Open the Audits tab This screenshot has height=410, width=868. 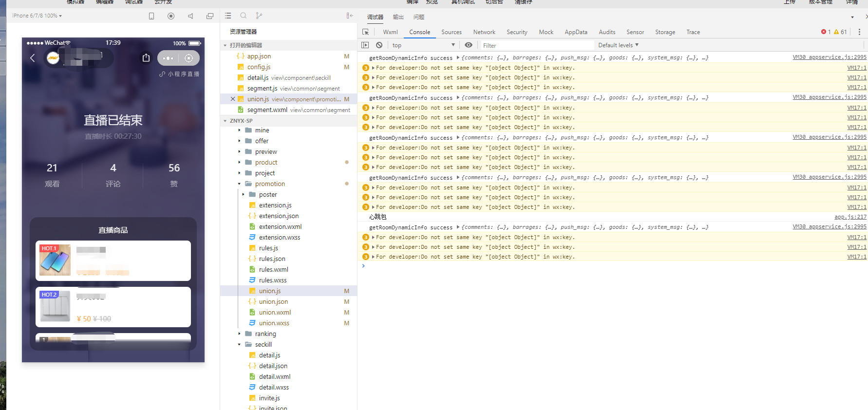[x=607, y=32]
